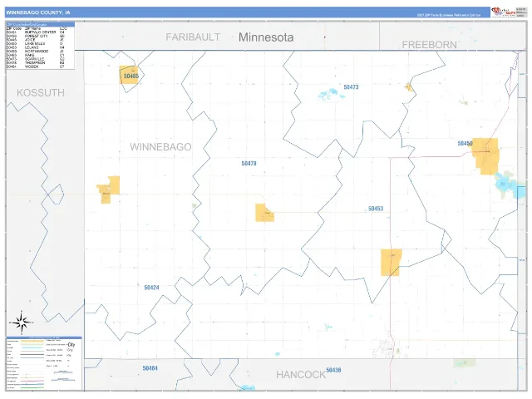The image size is (532, 399).
Task: Click ZIP code label 50436
Action: click(x=333, y=370)
